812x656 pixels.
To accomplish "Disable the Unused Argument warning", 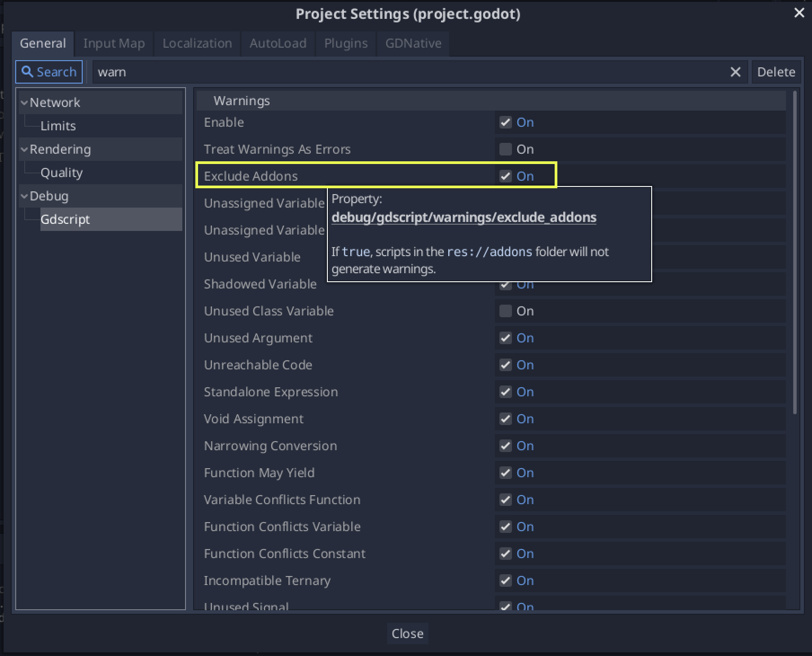I will pos(506,338).
